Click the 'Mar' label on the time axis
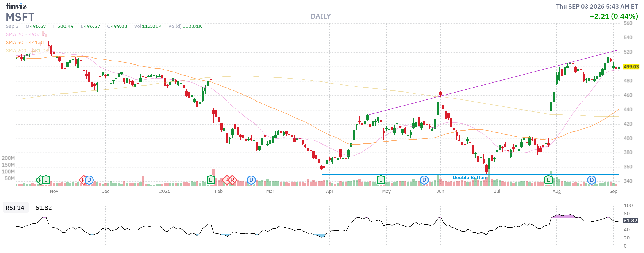 tap(270, 191)
